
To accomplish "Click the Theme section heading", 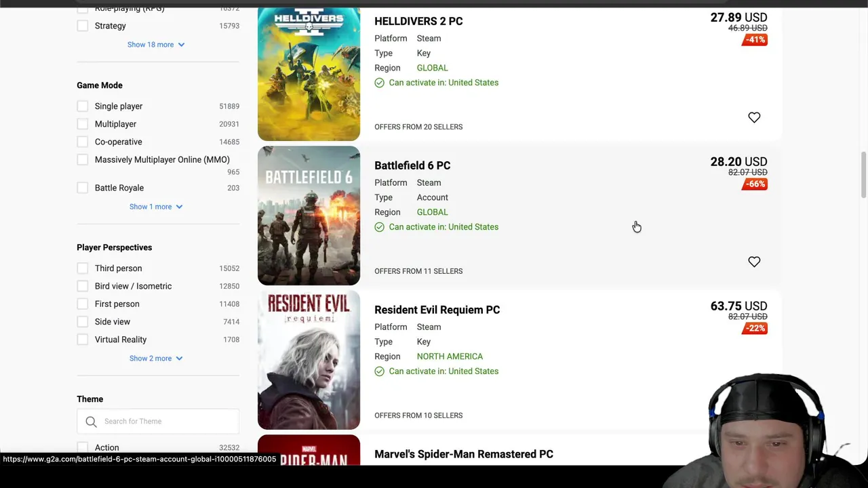I will (90, 399).
